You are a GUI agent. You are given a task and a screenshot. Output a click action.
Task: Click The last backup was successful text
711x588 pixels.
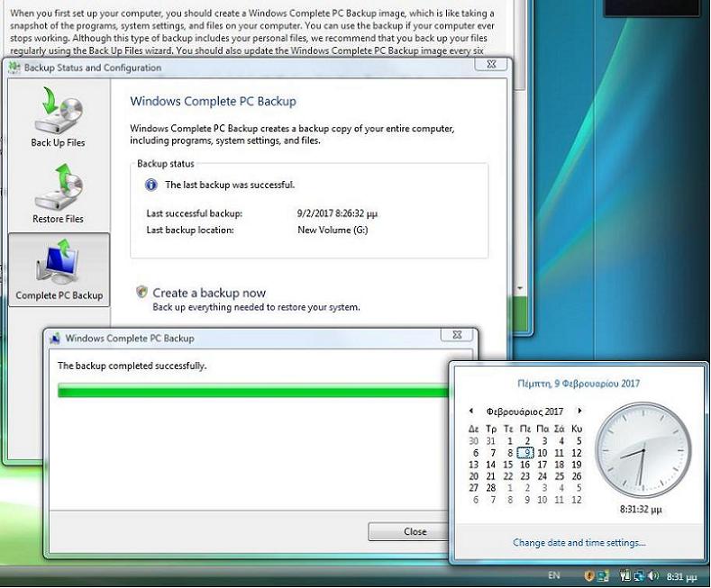[x=230, y=185]
